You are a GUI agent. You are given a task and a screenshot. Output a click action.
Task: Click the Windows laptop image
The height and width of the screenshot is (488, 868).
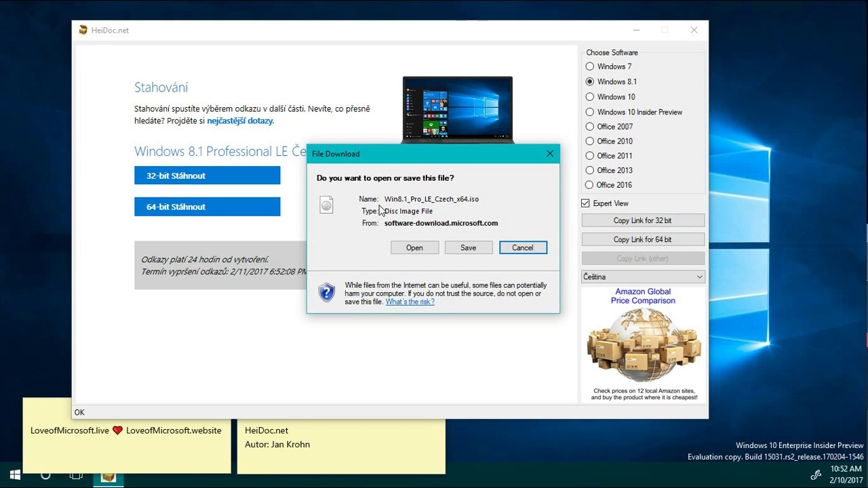click(458, 110)
